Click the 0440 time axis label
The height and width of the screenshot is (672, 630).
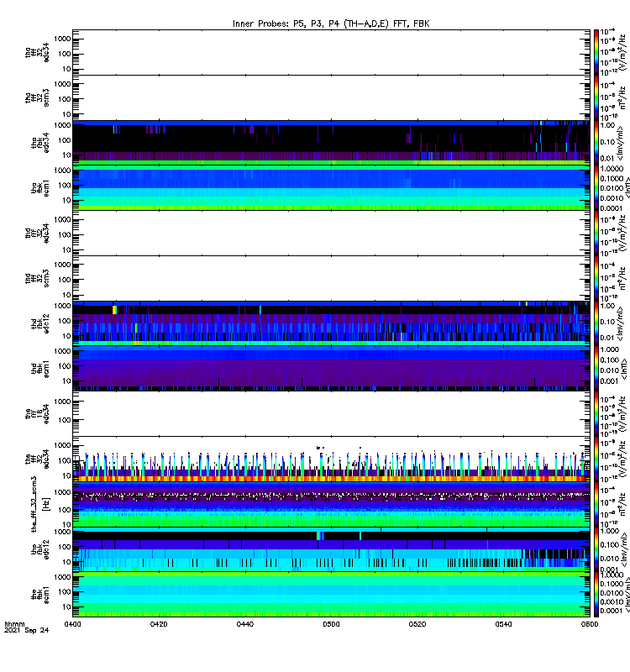[x=244, y=624]
